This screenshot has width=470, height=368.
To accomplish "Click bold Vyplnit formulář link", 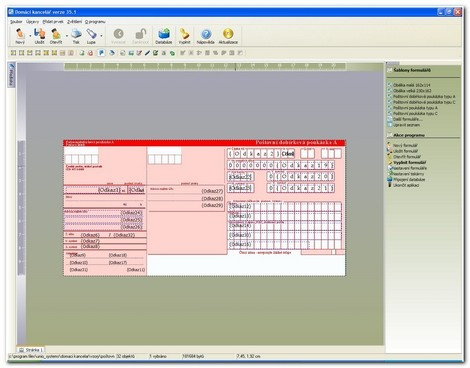I will coord(410,162).
